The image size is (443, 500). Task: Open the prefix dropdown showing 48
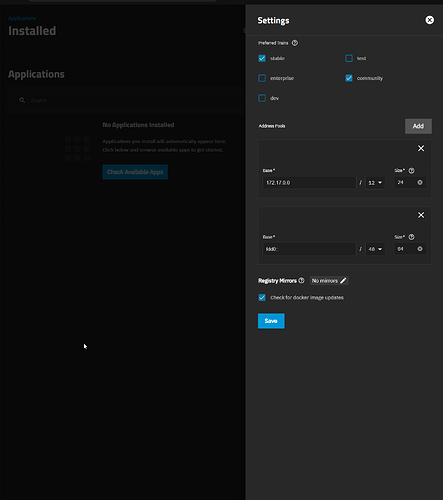[x=375, y=249]
